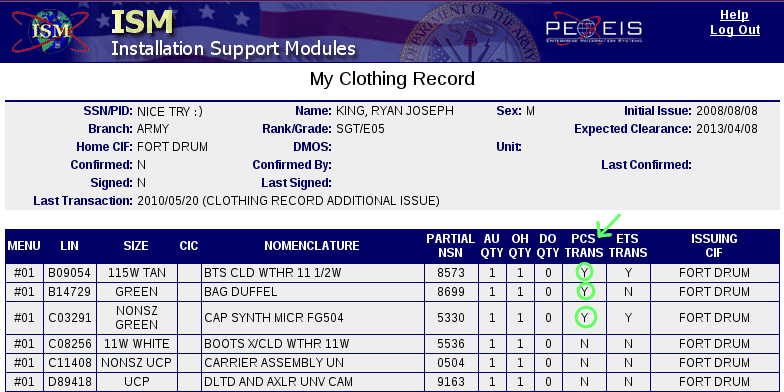Click Rank/Grade value SGT/E05
This screenshot has height=392, width=784.
point(360,129)
